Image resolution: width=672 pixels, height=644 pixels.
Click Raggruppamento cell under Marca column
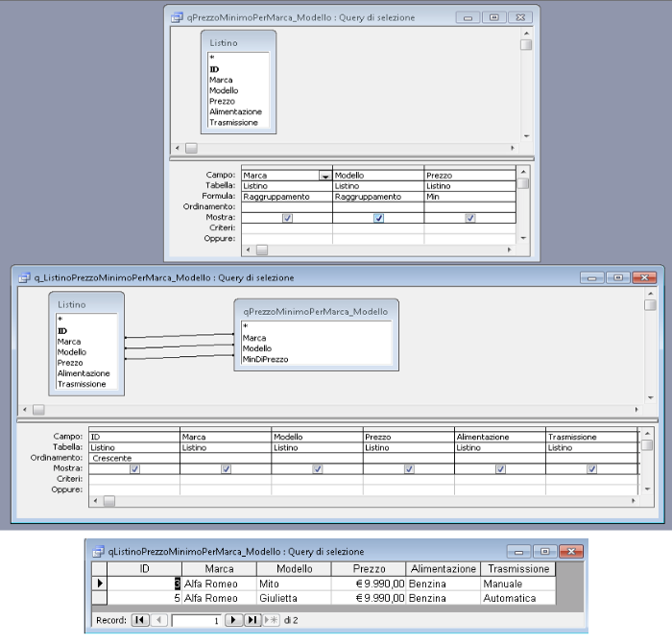tap(287, 197)
